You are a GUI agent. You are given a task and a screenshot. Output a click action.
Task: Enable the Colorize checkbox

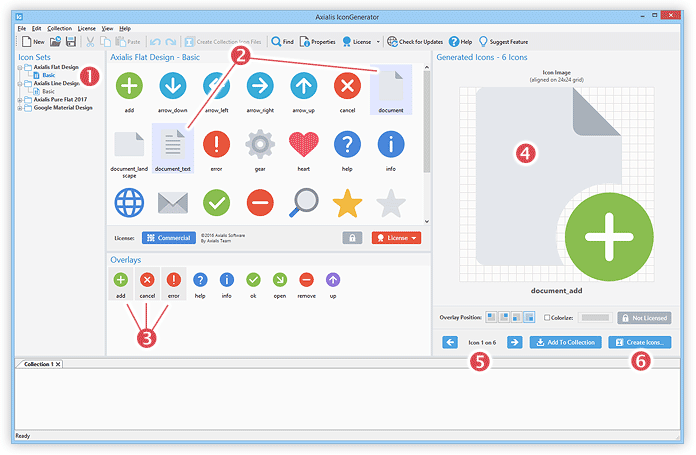pos(547,317)
